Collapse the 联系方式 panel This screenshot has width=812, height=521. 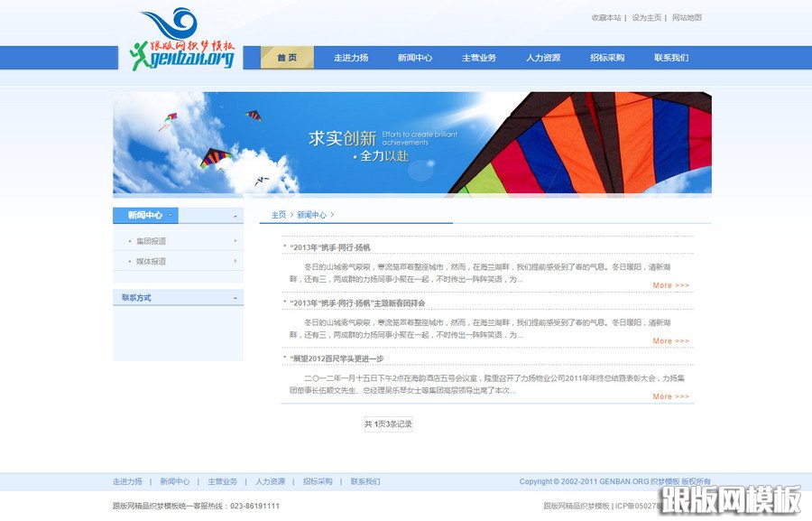[x=235, y=297]
